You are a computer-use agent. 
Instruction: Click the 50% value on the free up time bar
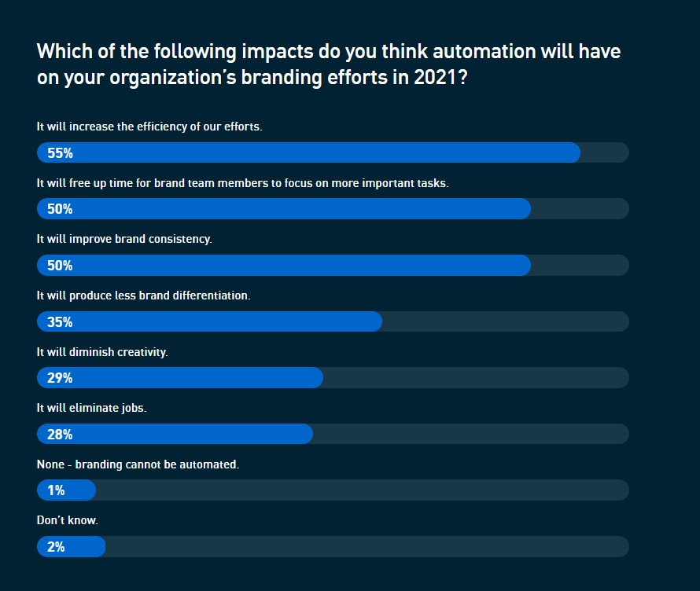[60, 209]
